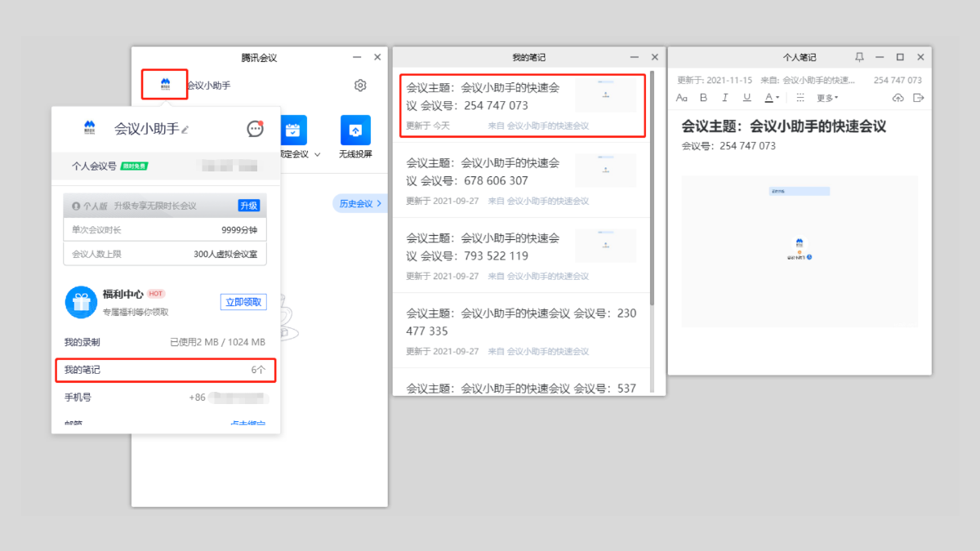980x551 pixels.
Task: Click the list formatting icon in note toolbar
Action: pos(800,98)
